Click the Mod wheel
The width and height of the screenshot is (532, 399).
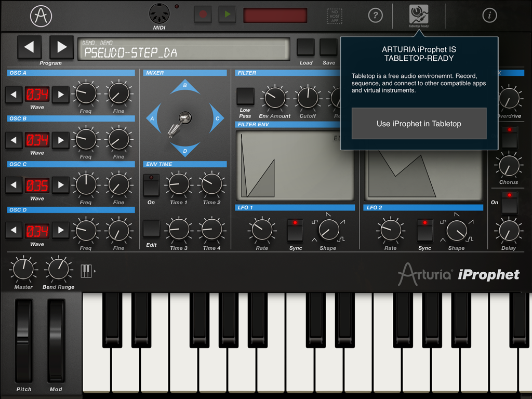[56, 340]
